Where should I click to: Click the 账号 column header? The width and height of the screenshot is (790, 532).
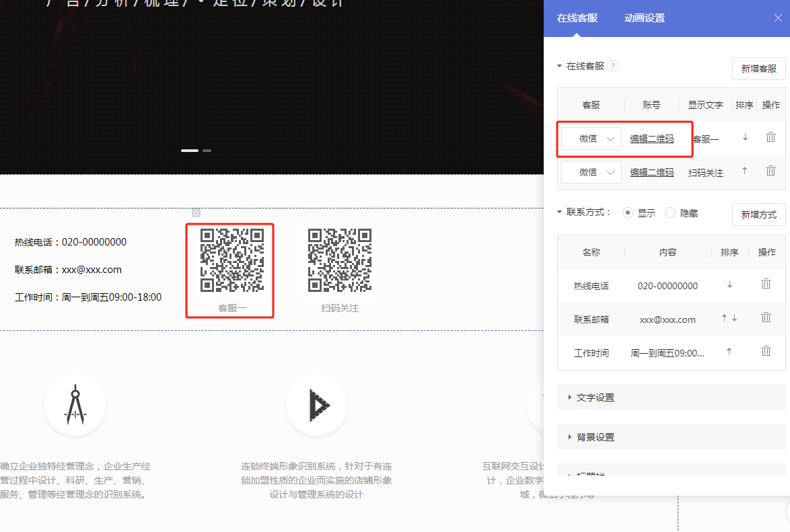651,106
